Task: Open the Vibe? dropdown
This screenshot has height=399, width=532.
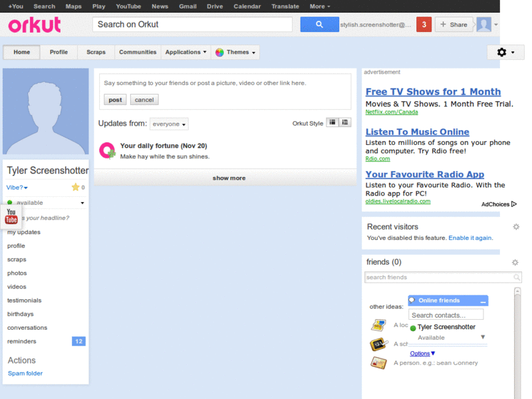Action: [17, 188]
